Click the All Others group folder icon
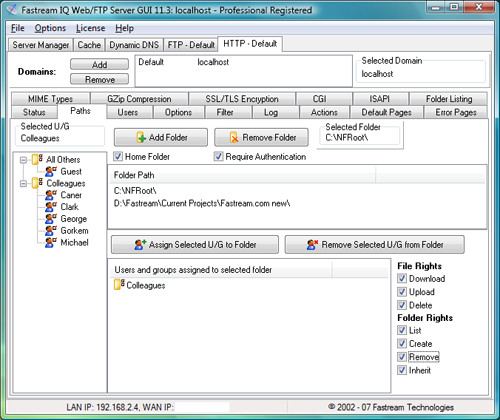The image size is (500, 420). point(37,159)
